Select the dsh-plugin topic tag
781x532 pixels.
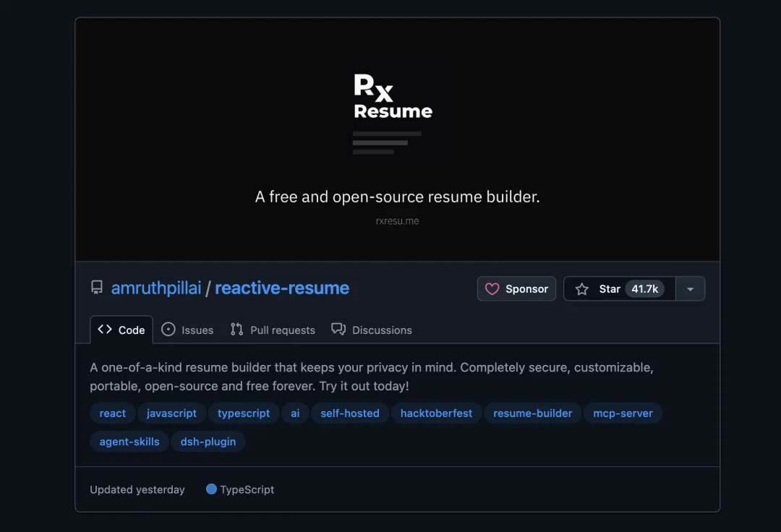[x=208, y=442]
